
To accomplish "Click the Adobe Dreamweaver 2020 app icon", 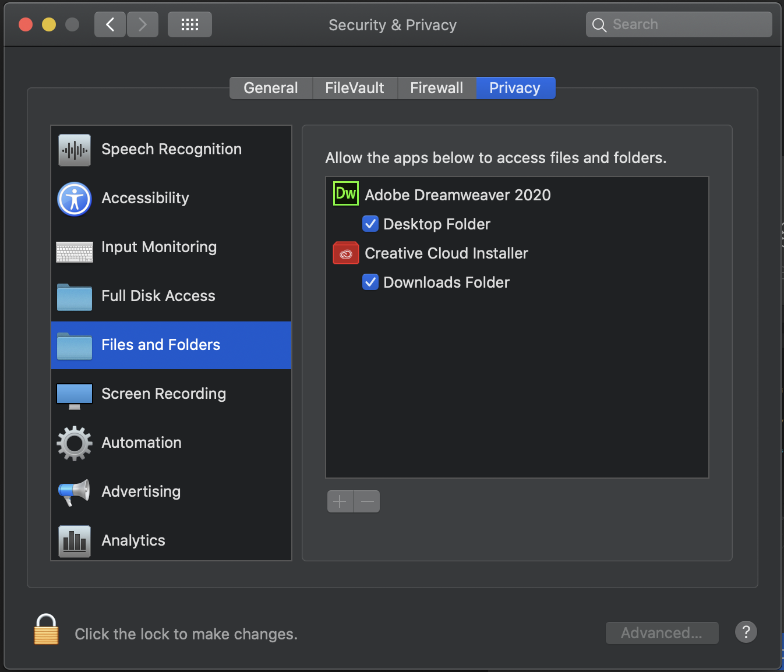I will [x=345, y=194].
